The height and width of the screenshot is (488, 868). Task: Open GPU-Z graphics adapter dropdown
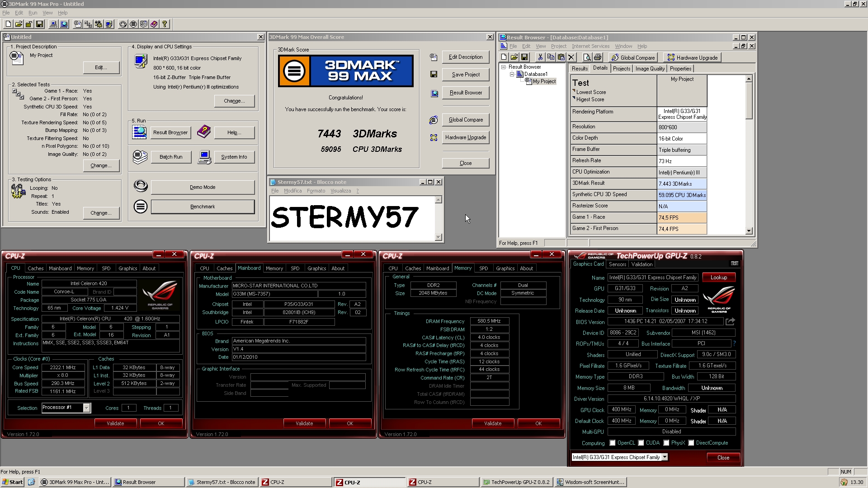point(665,457)
